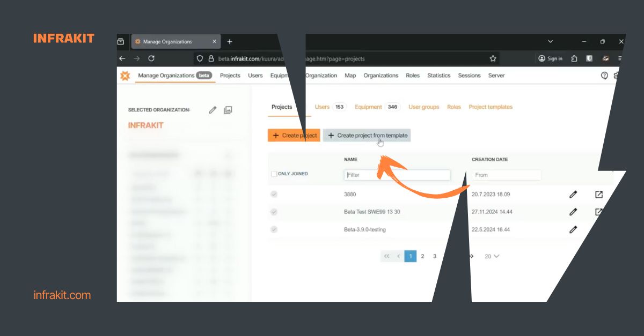Open a new browser tab

click(x=230, y=41)
